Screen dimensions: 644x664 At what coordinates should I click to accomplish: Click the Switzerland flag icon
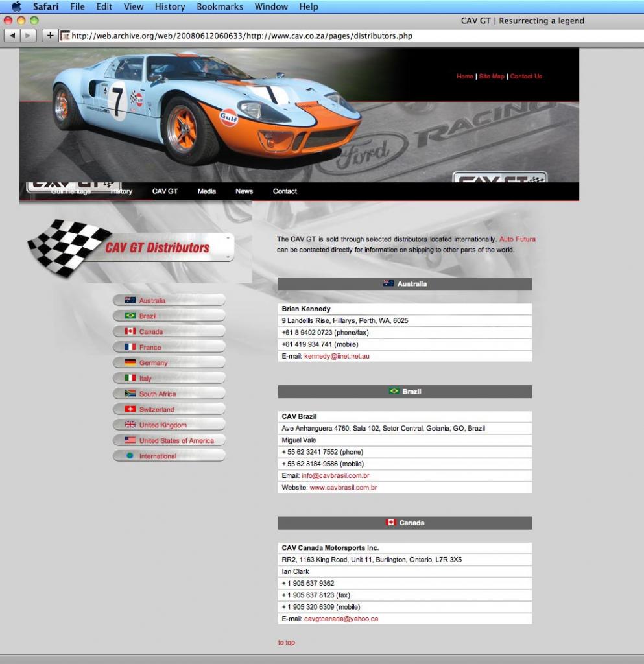(130, 409)
